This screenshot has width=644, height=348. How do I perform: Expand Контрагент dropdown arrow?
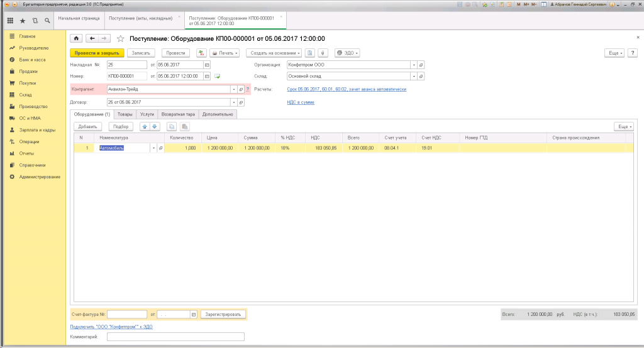pos(234,89)
